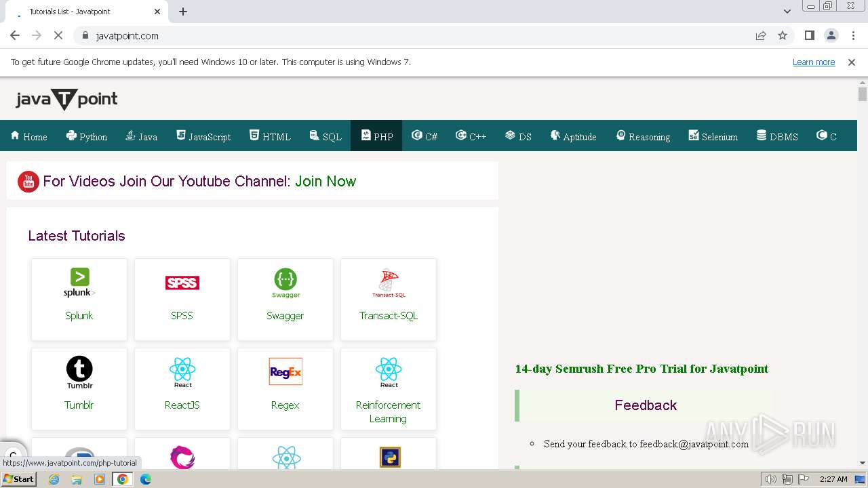
Task: Open the SPSS tutorial icon
Action: [182, 283]
